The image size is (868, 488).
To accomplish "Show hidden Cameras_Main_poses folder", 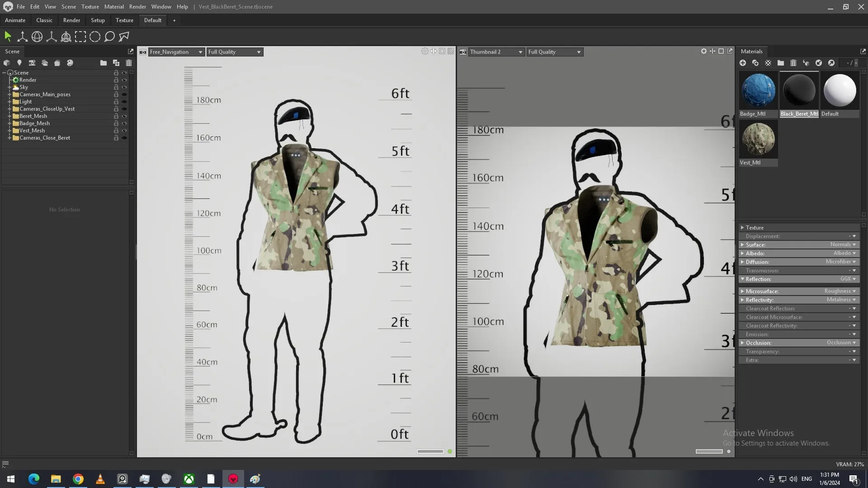I will pos(124,94).
